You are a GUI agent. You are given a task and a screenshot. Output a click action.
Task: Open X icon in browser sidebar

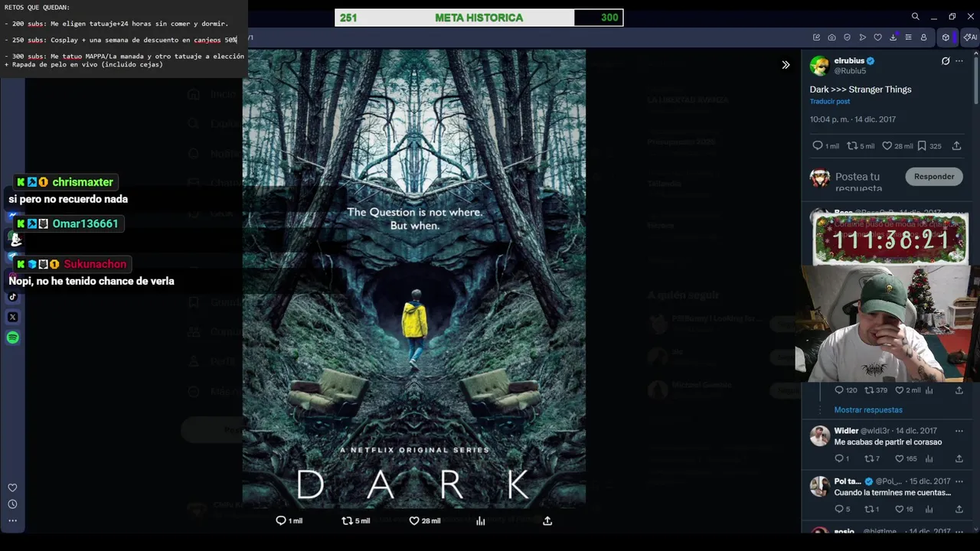pyautogui.click(x=12, y=317)
